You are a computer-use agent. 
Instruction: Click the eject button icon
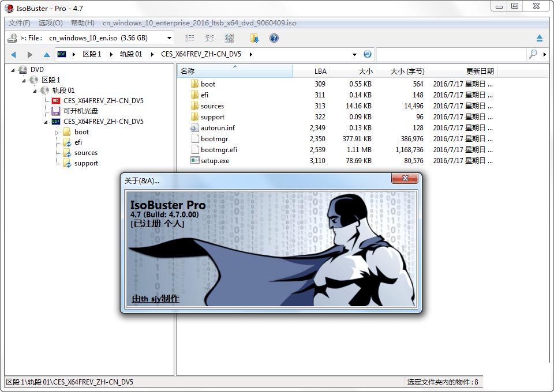click(539, 37)
